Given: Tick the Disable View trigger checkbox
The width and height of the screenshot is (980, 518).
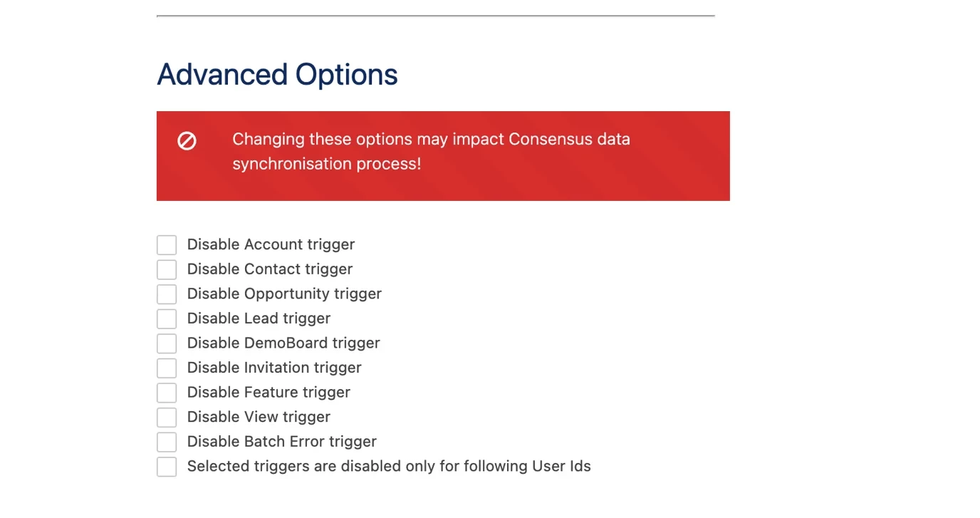Looking at the screenshot, I should (x=167, y=418).
